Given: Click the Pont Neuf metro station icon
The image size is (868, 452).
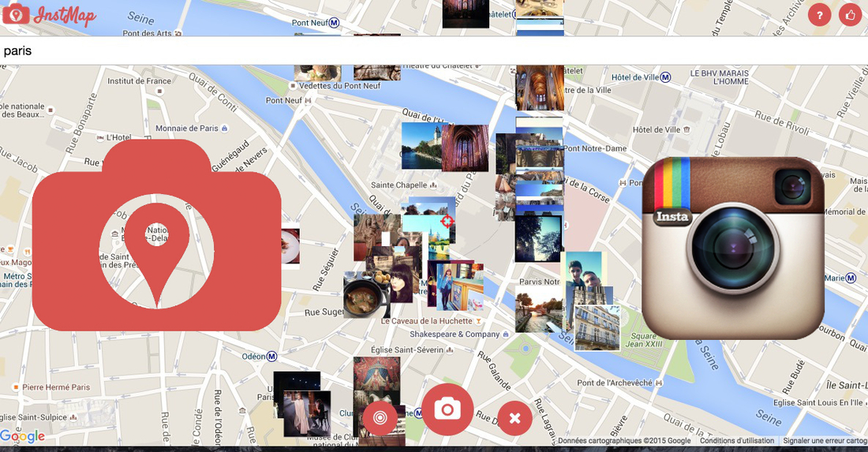Looking at the screenshot, I should 334,23.
